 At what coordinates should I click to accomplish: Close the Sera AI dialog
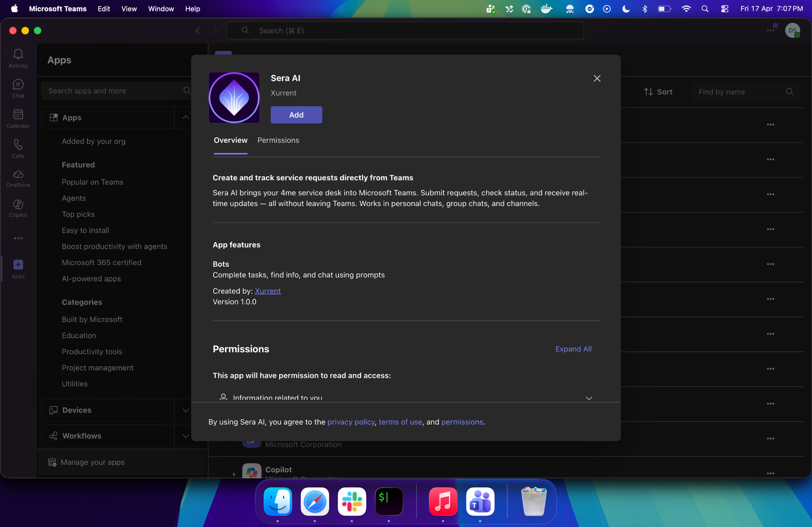(x=597, y=78)
